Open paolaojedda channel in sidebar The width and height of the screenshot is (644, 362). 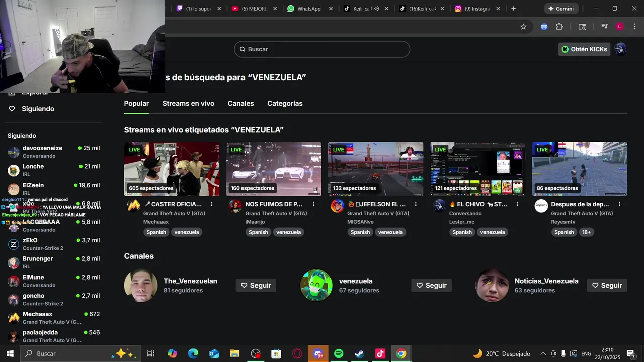54,336
